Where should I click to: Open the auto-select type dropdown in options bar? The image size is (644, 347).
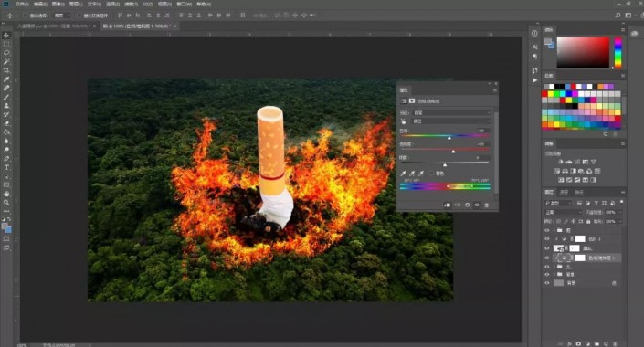click(62, 16)
